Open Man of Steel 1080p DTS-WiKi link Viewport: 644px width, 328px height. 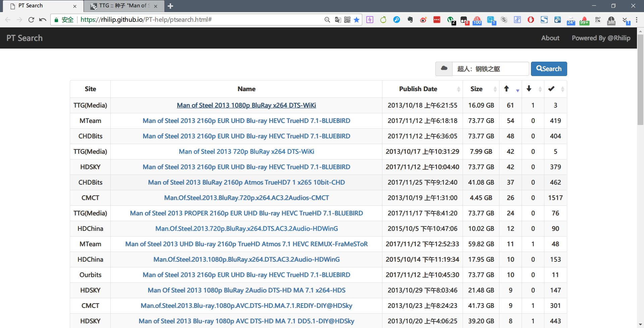(246, 105)
